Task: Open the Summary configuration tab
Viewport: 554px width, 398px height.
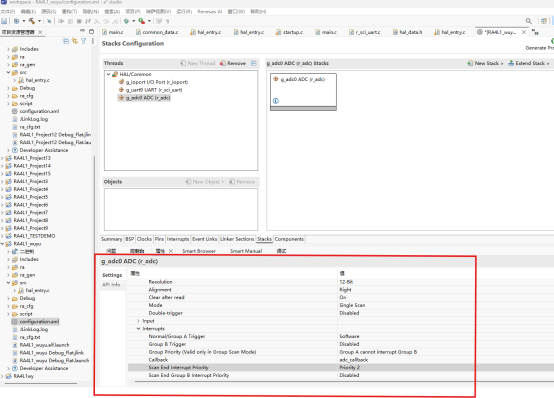Action: [112, 239]
